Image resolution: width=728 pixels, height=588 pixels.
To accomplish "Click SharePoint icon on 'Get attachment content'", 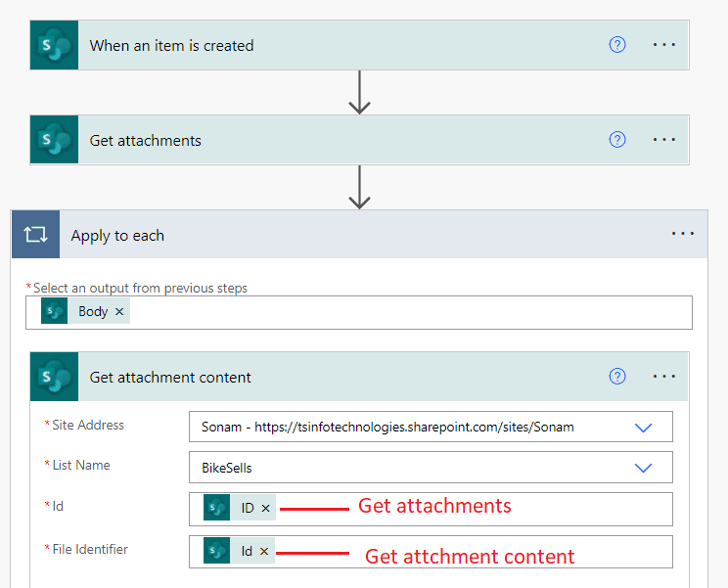I will [55, 377].
